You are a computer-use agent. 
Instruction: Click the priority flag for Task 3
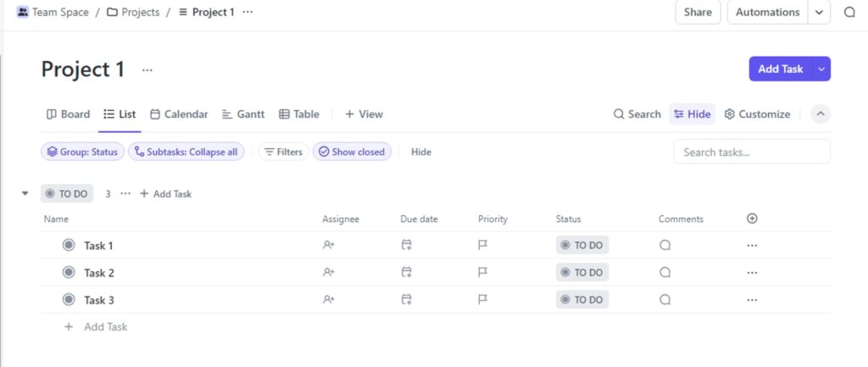click(482, 299)
